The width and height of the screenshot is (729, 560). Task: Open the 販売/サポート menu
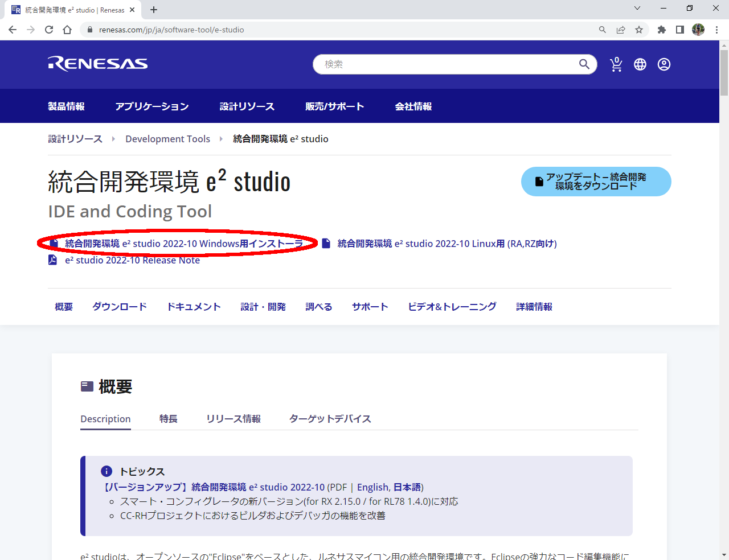[x=335, y=106]
